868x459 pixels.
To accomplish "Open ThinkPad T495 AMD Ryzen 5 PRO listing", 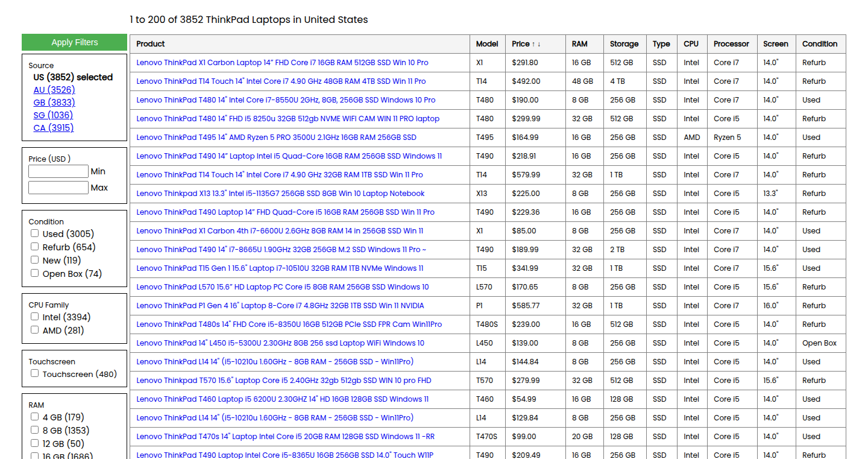I will click(x=276, y=138).
